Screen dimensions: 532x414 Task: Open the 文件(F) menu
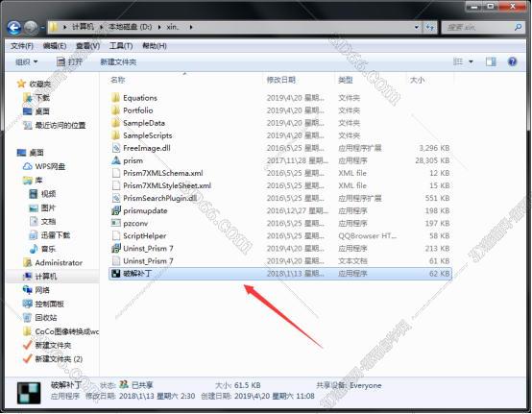point(22,46)
